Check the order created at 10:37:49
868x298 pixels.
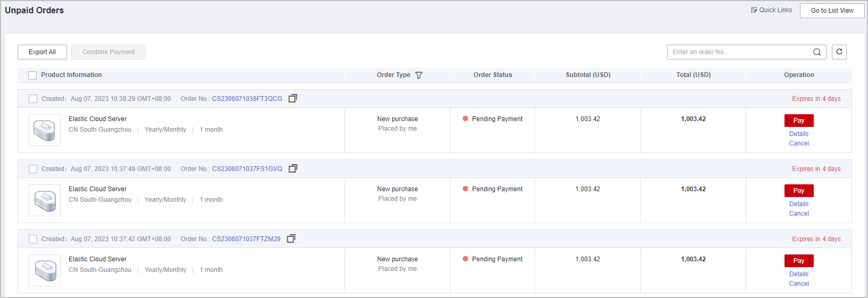(33, 169)
